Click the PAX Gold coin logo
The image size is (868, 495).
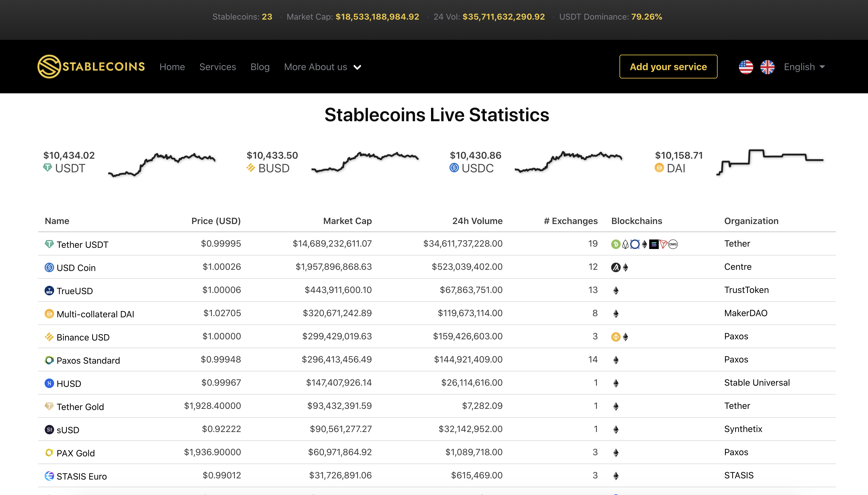coord(49,453)
